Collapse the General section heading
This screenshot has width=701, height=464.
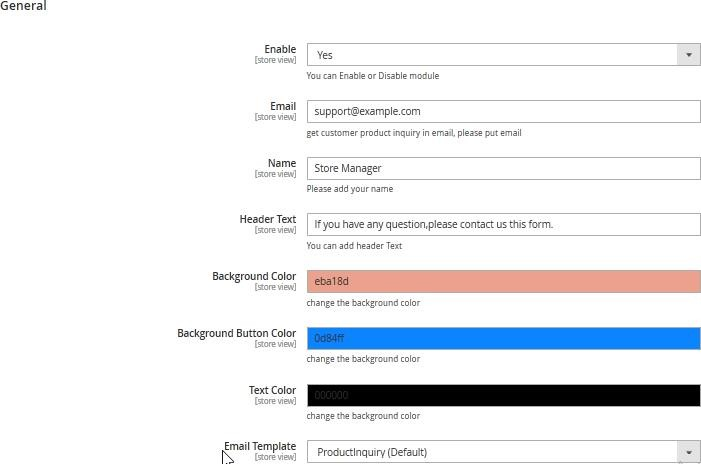click(x=23, y=6)
